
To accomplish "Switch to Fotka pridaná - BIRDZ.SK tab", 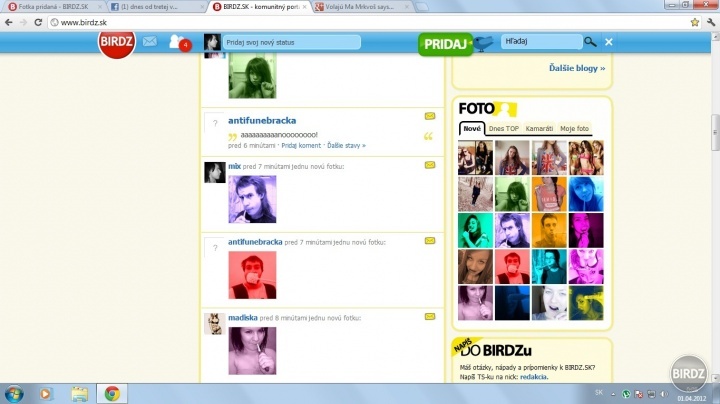I will pyautogui.click(x=53, y=7).
